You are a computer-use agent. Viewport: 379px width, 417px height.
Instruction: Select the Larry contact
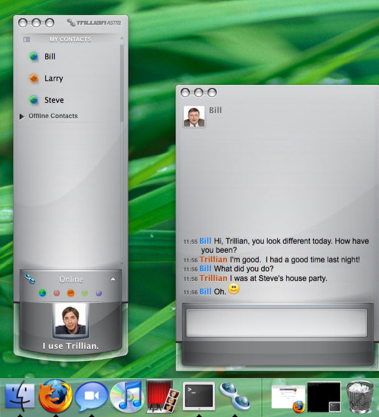click(x=54, y=78)
